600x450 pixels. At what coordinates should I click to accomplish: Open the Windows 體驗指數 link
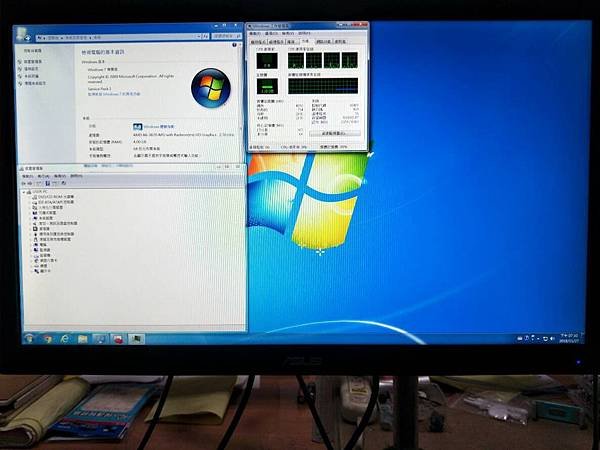click(159, 126)
